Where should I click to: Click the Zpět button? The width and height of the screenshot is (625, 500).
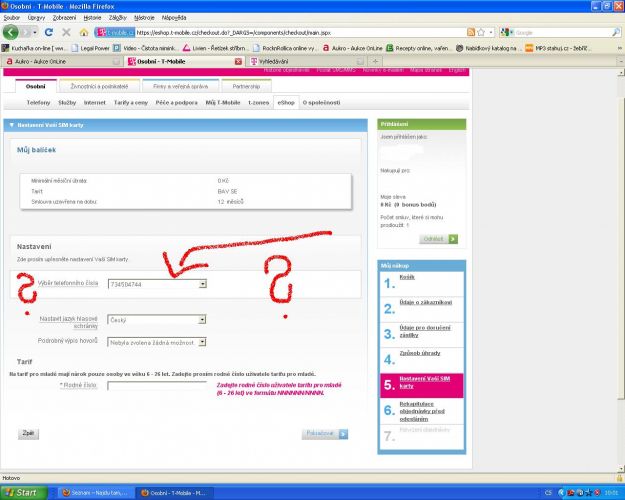click(28, 433)
